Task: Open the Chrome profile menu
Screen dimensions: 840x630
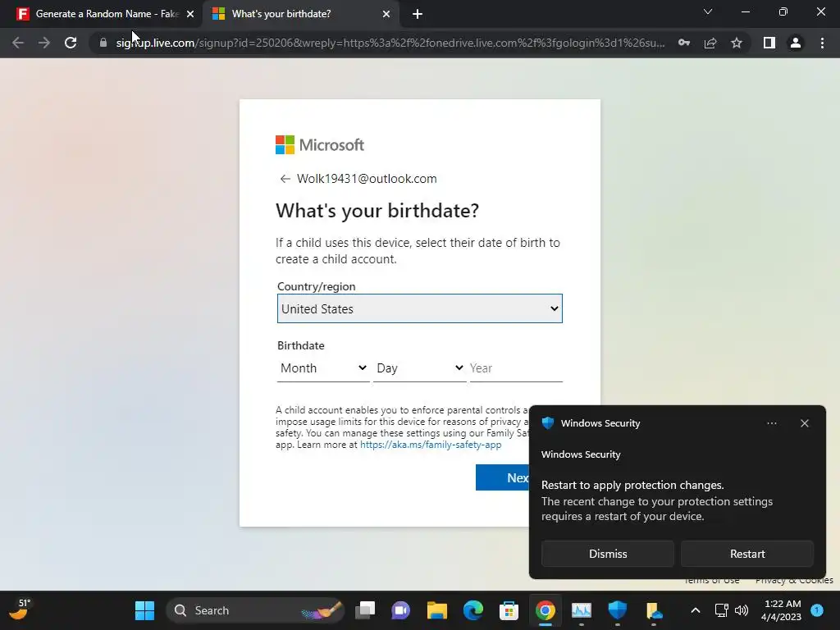Action: click(x=796, y=43)
